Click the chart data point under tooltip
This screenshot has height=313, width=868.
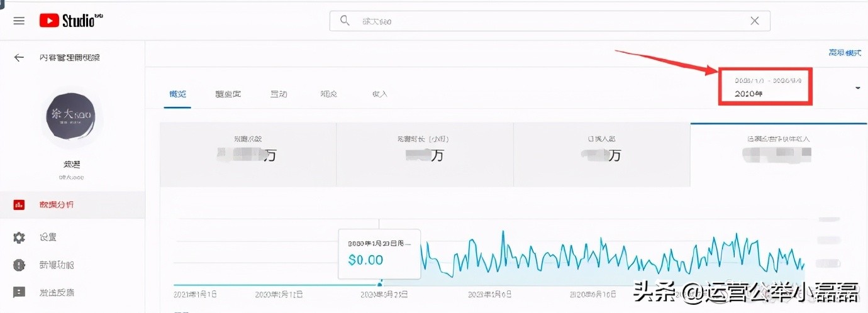379,285
